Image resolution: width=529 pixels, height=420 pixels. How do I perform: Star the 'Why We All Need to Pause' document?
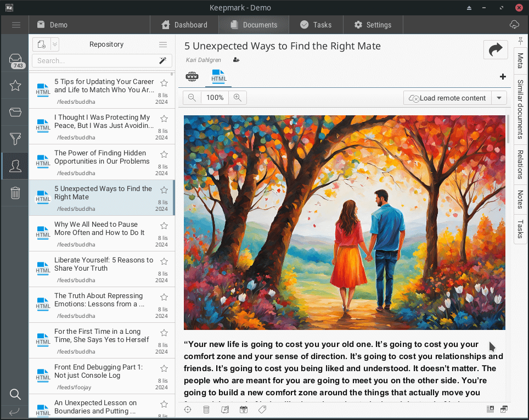click(x=164, y=226)
